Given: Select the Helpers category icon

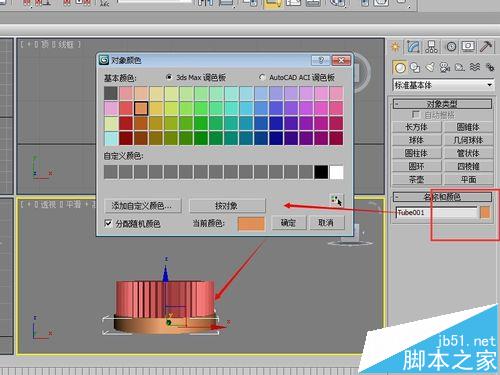Looking at the screenshot, I should click(460, 67).
